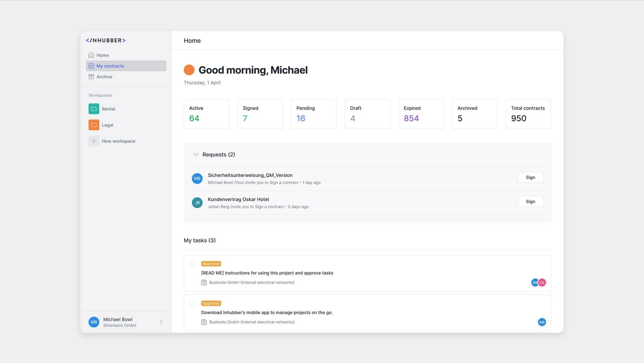This screenshot has height=363, width=644.
Task: Select the Rental workspace
Action: tap(108, 109)
